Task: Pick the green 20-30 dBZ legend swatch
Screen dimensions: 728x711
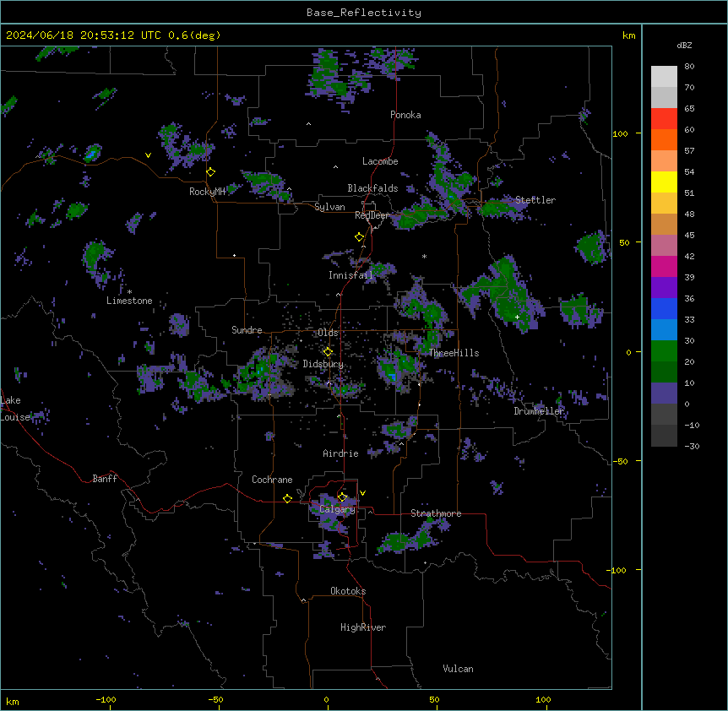Action: pyautogui.click(x=664, y=351)
